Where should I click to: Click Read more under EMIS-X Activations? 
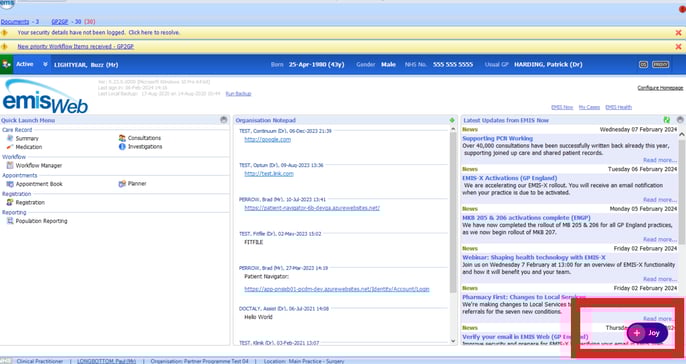coord(660,200)
